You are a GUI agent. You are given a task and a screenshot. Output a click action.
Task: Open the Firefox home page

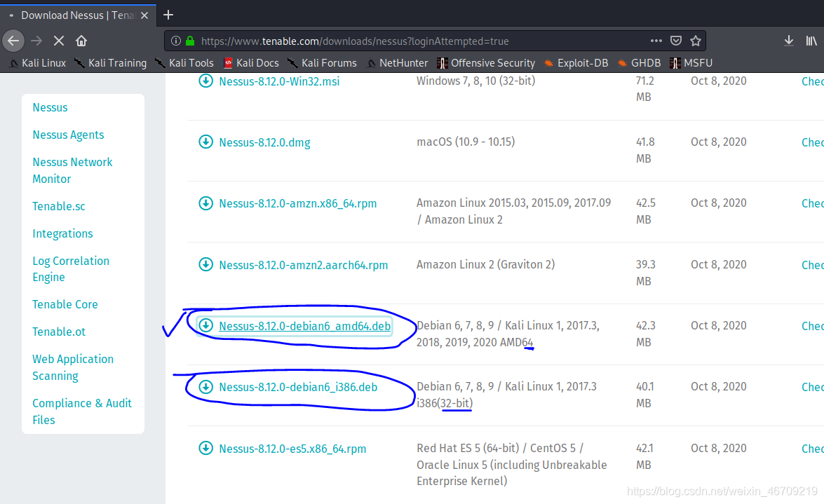pos(81,41)
